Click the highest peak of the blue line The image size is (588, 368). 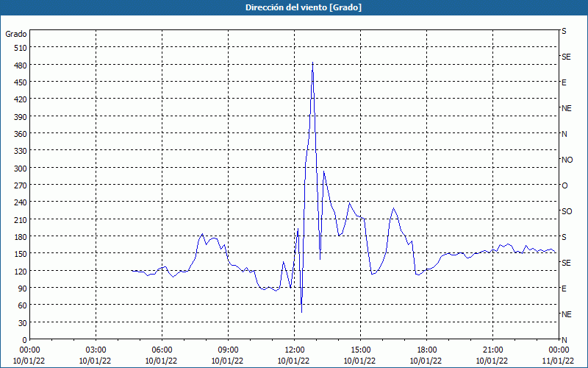(313, 63)
